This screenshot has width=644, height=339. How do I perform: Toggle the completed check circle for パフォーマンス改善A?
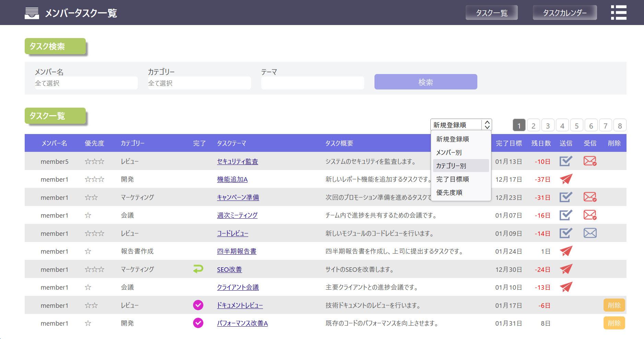coord(198,323)
